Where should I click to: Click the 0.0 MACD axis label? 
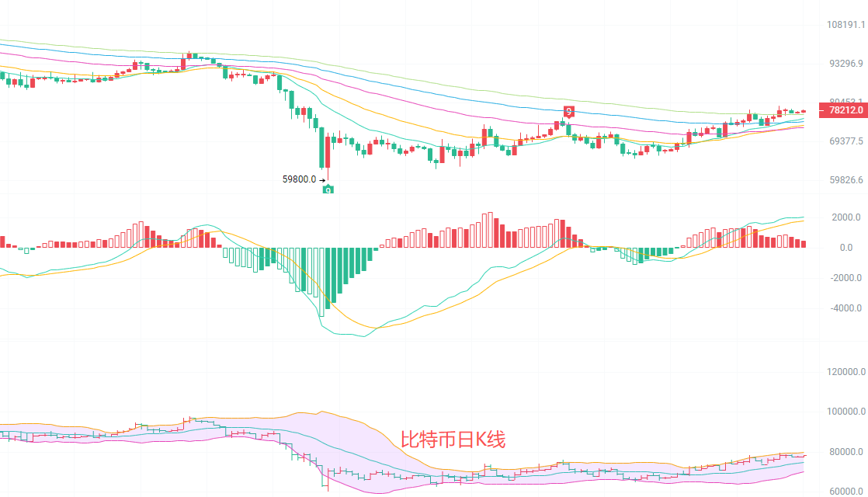point(845,248)
